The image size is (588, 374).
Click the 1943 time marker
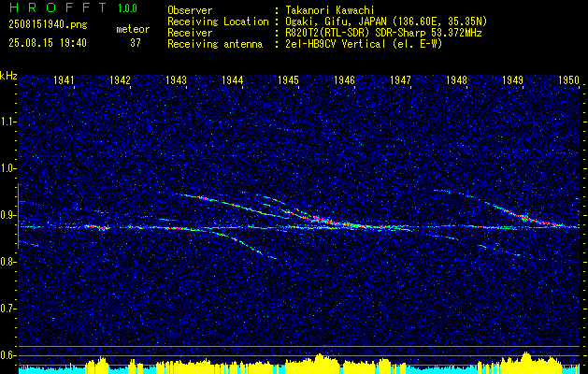pos(177,79)
